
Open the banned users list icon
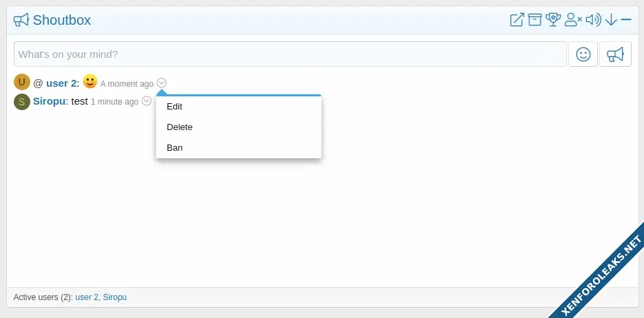[573, 20]
